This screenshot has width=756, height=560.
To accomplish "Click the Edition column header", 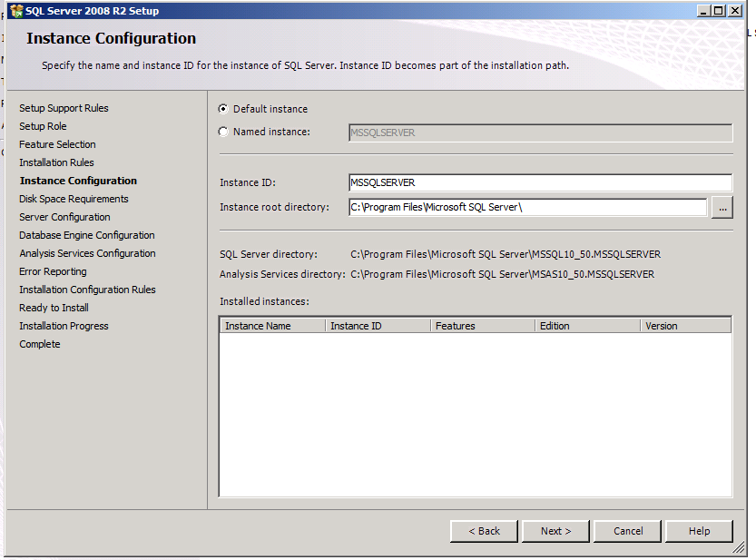I will [x=588, y=326].
